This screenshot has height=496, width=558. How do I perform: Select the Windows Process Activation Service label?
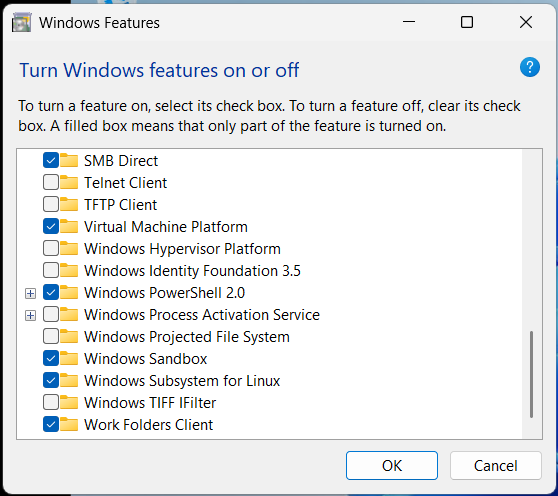pos(202,315)
